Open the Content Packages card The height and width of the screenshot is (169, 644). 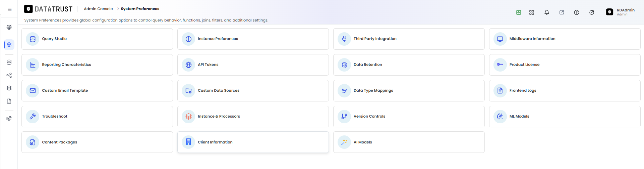click(x=97, y=142)
